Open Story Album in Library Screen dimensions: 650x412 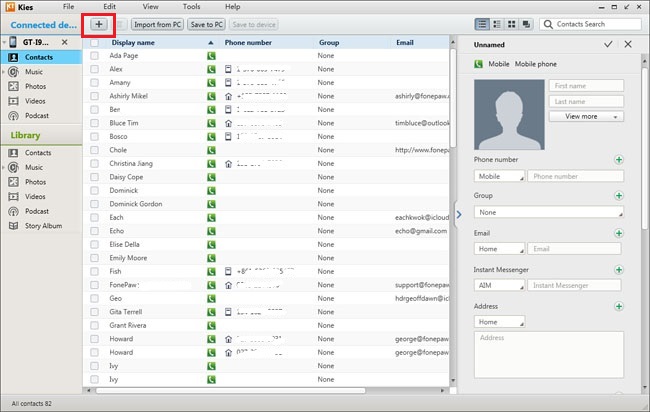tap(43, 225)
